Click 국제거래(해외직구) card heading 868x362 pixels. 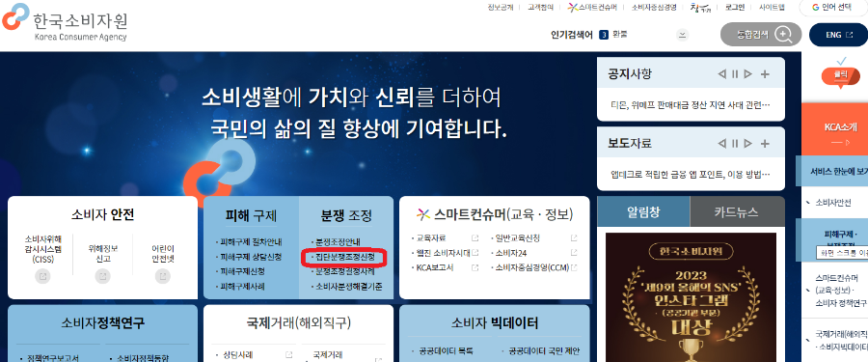[298, 323]
